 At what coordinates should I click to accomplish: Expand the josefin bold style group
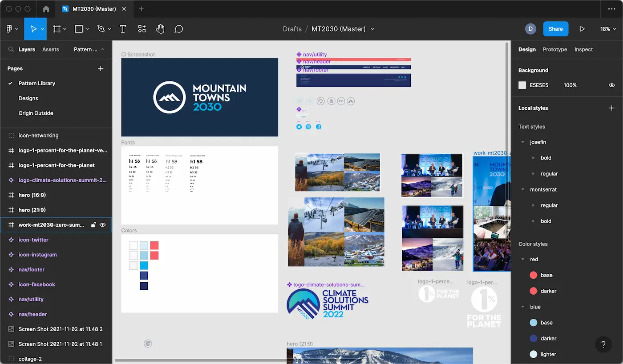(x=534, y=158)
